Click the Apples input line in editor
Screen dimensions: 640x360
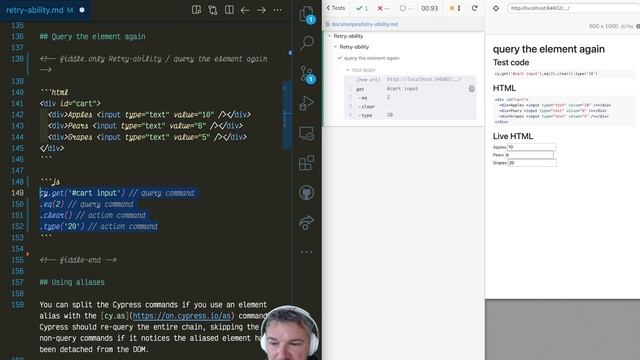pos(149,115)
